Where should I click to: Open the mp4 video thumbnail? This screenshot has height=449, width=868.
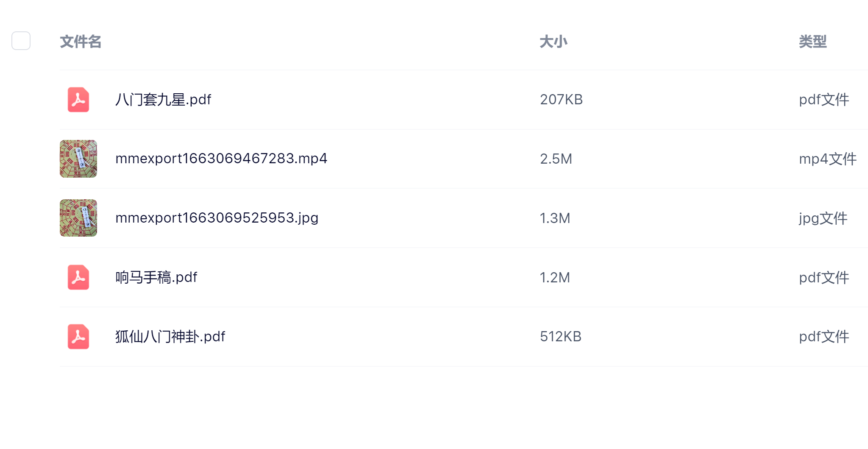(x=78, y=159)
